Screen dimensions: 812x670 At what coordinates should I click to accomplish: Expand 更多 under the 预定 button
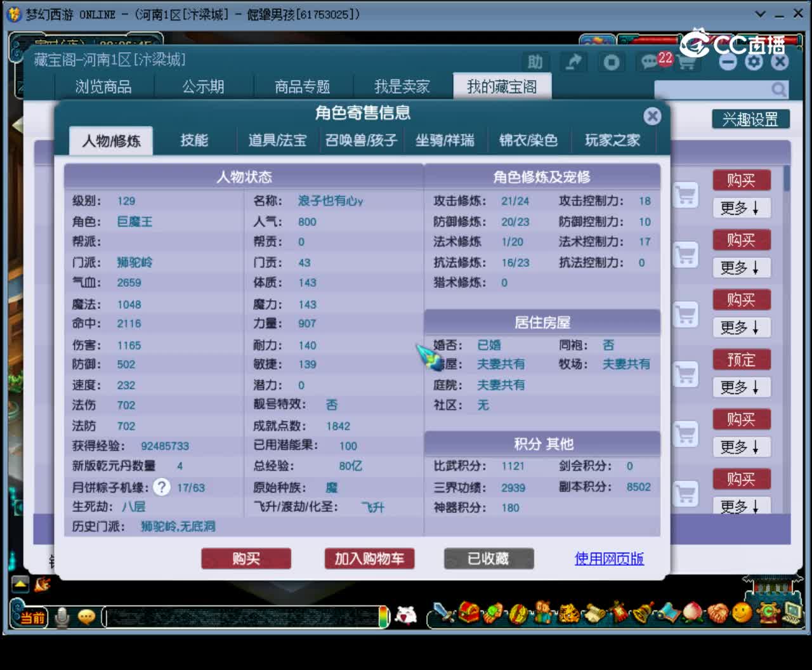click(x=740, y=387)
